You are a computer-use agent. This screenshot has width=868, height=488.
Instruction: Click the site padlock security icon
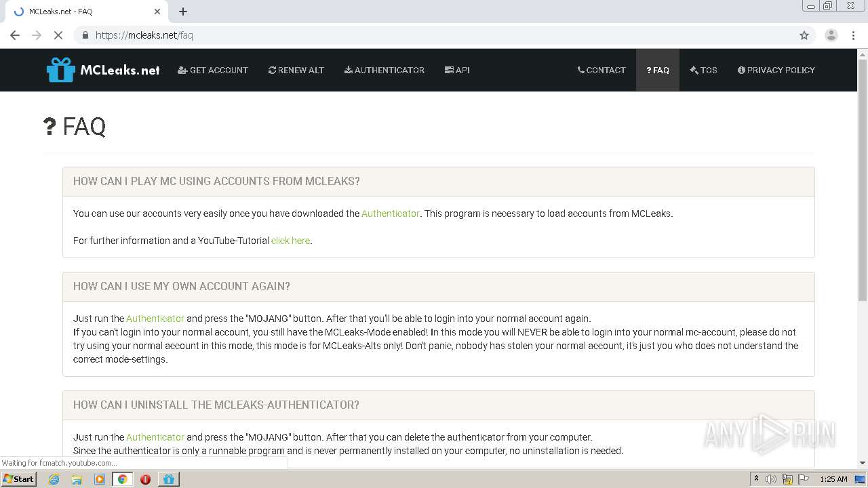pos(85,35)
